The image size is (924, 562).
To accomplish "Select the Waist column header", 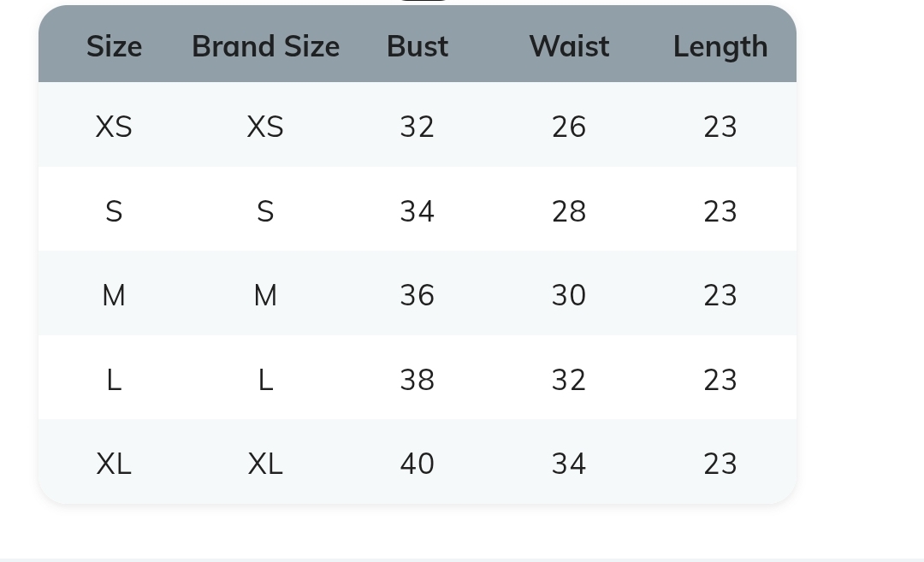I will [x=569, y=46].
